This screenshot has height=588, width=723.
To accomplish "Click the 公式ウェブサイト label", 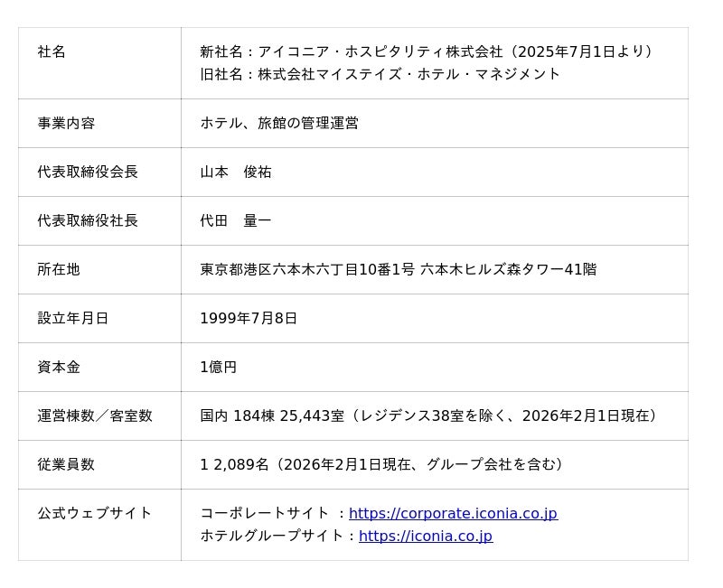I will tap(95, 514).
